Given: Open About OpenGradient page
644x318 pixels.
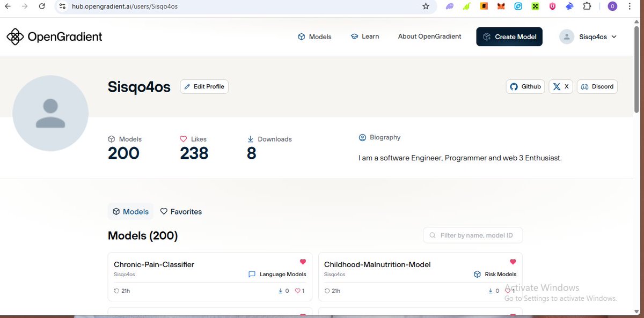Looking at the screenshot, I should pos(429,36).
